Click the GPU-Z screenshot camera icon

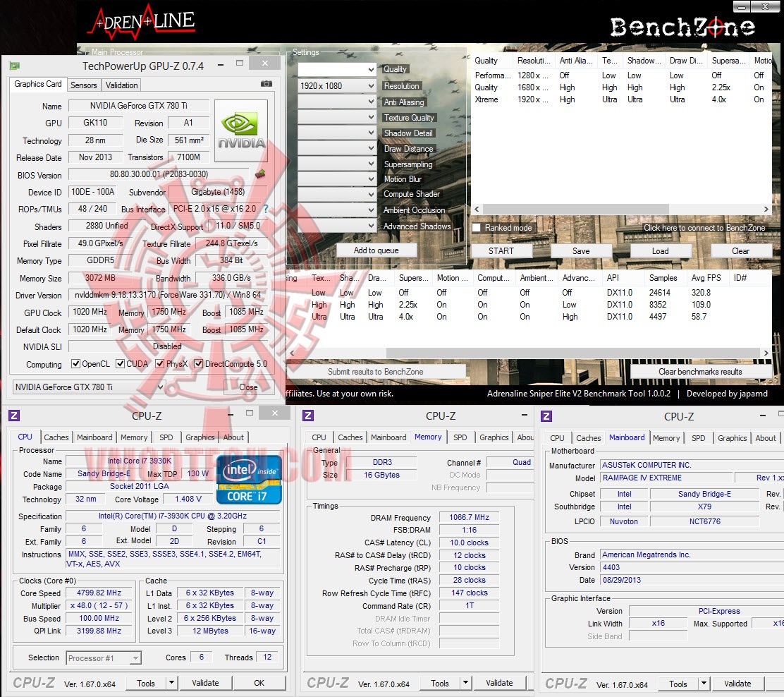(x=267, y=84)
